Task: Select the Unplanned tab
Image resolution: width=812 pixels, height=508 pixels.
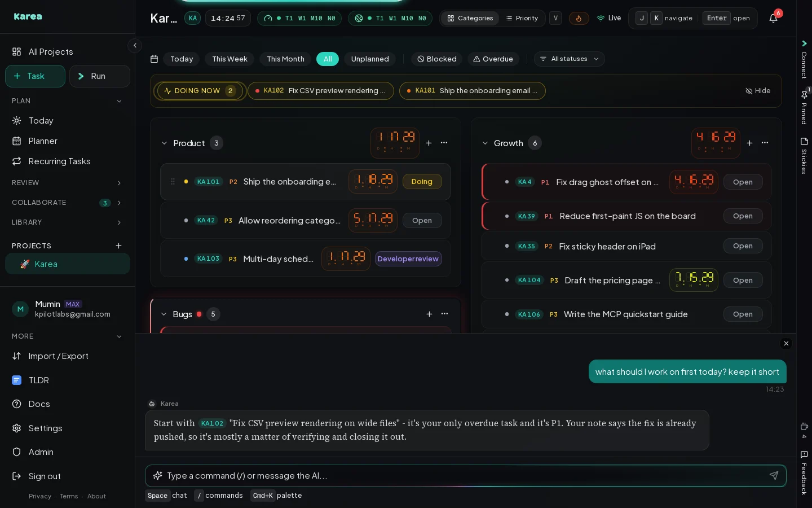Action: [x=370, y=59]
